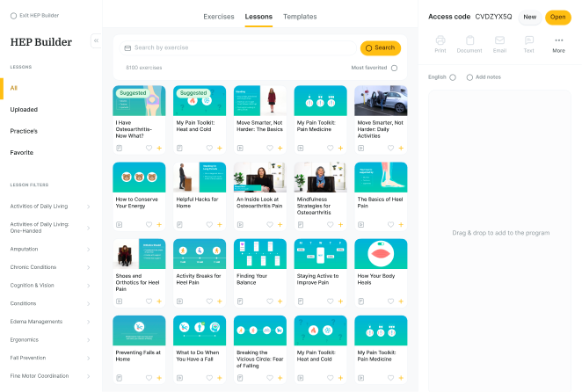Favorite 'Move Smarter, Not Harder: The Basics'
Screen dimensions: 582x392
270,149
